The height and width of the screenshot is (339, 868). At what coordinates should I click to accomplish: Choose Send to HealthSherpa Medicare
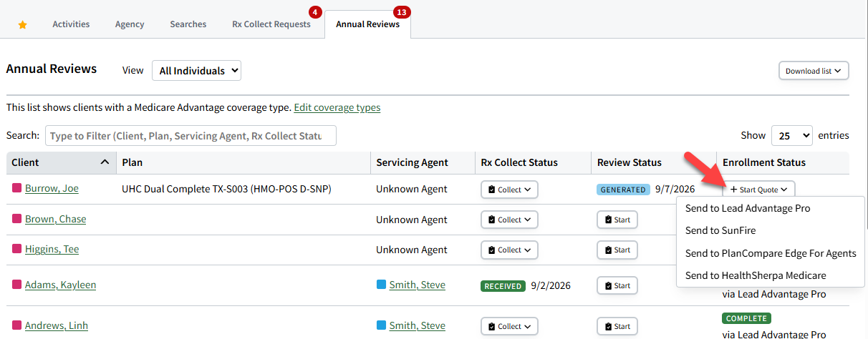coord(756,275)
